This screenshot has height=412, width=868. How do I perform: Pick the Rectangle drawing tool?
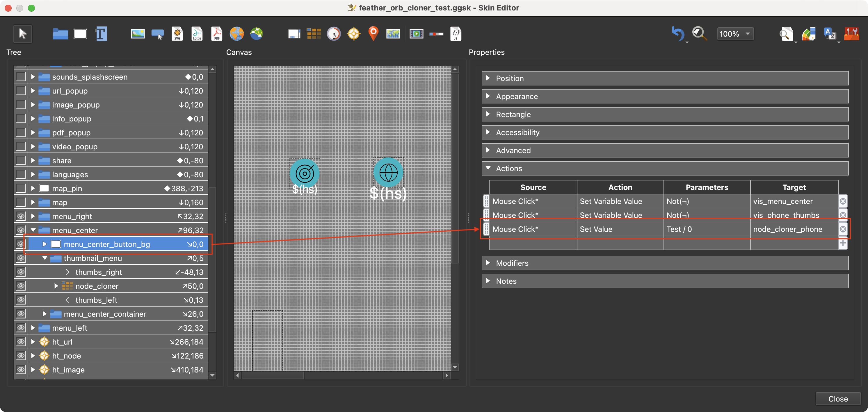tap(80, 34)
